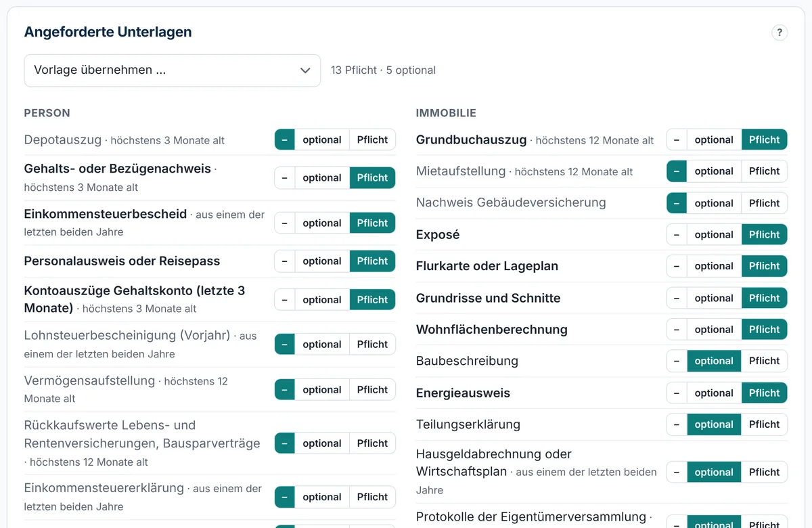Click minus button for Grundrisse und Schnitte
The width and height of the screenshot is (812, 528).
tap(677, 298)
